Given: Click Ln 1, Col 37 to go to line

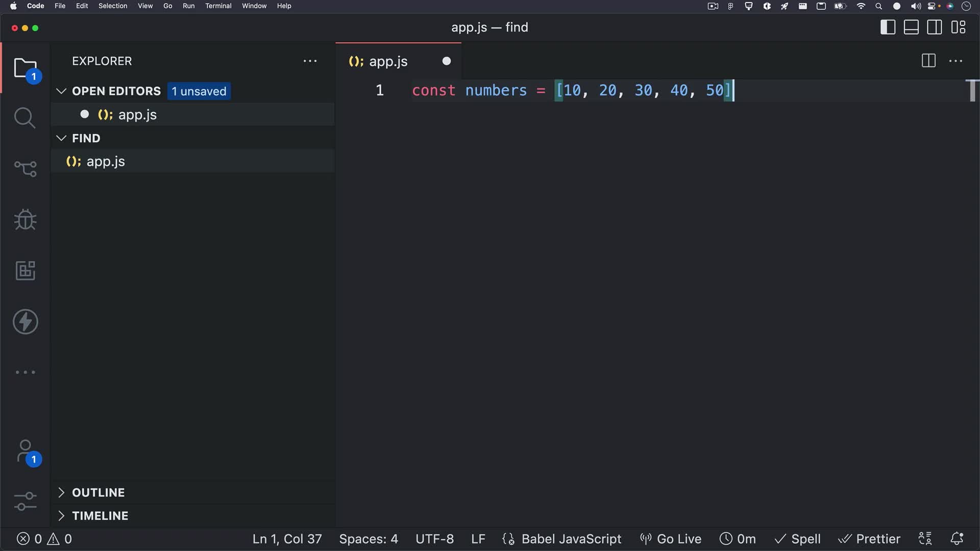Looking at the screenshot, I should [287, 538].
